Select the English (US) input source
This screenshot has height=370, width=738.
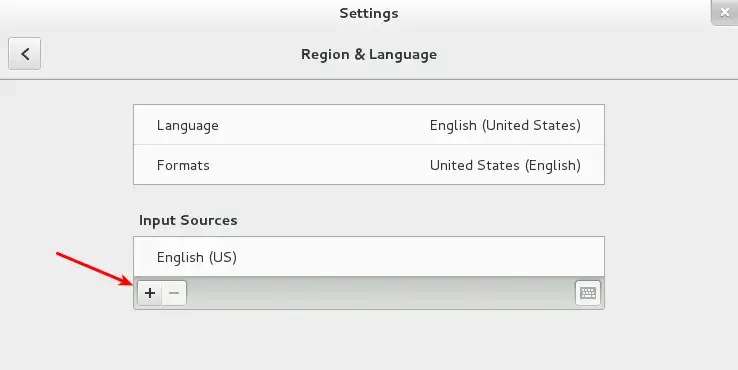tap(369, 257)
